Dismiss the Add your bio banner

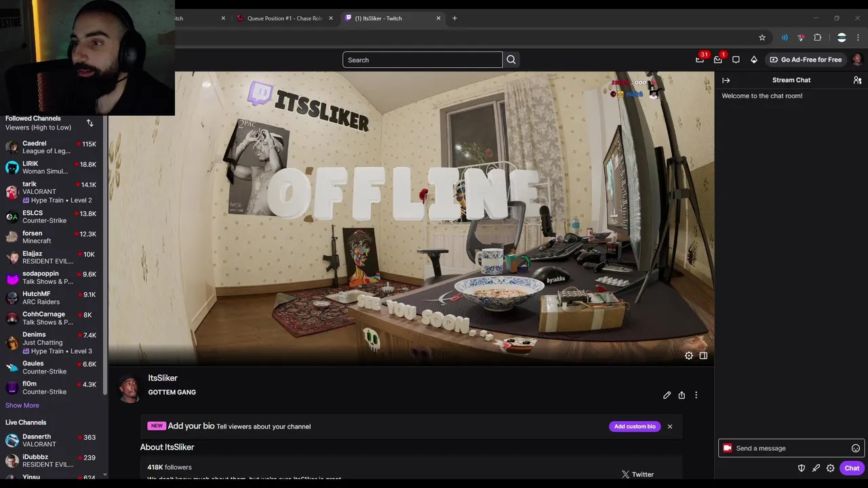[x=670, y=426]
